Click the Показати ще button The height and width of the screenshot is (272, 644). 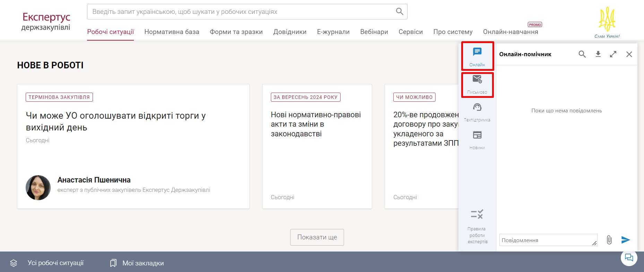pyautogui.click(x=317, y=237)
